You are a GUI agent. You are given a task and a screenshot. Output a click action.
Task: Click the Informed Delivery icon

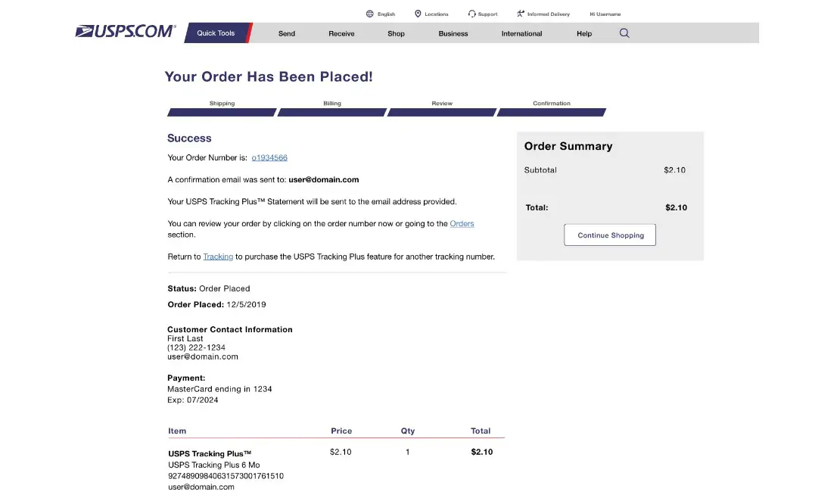[x=521, y=14]
